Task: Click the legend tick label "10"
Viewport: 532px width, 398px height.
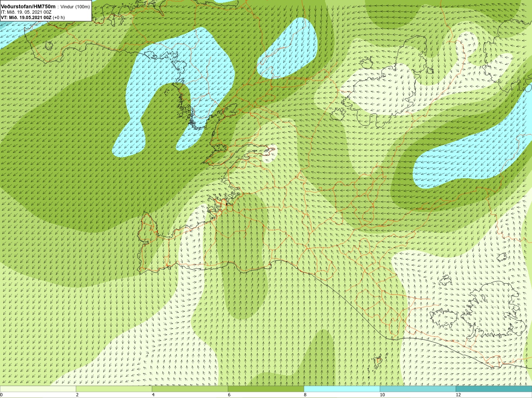Action: click(x=382, y=395)
